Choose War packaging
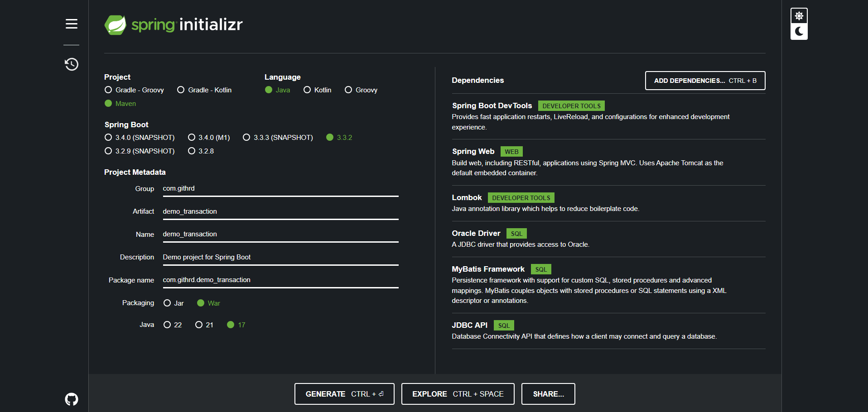The width and height of the screenshot is (868, 412). 208,303
